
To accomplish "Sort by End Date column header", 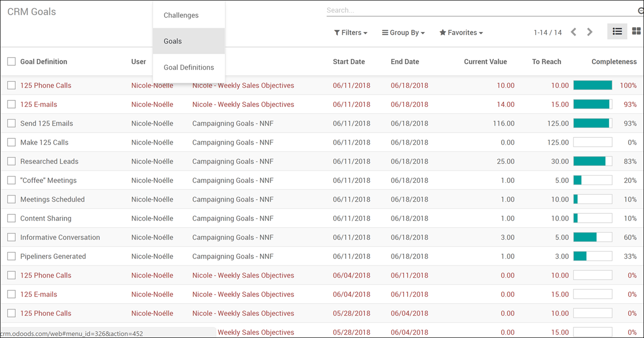I will tap(405, 61).
